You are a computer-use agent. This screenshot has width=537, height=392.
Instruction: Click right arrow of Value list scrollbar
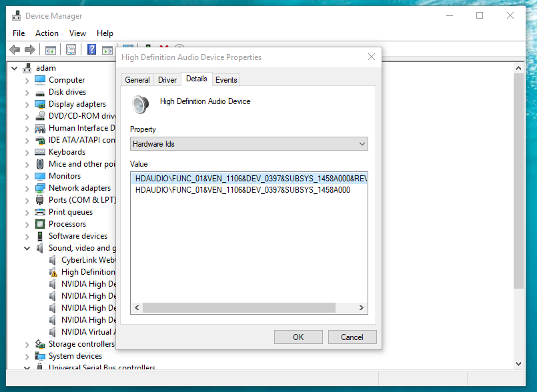tap(362, 308)
